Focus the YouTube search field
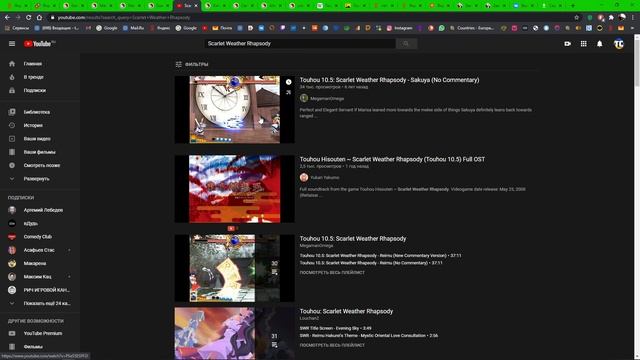This screenshot has height=360, width=640. point(300,44)
